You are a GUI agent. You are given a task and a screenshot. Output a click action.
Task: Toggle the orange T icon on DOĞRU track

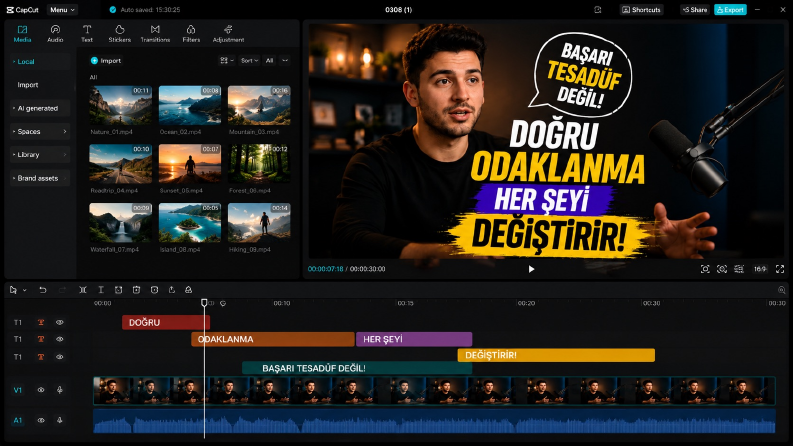(x=41, y=322)
